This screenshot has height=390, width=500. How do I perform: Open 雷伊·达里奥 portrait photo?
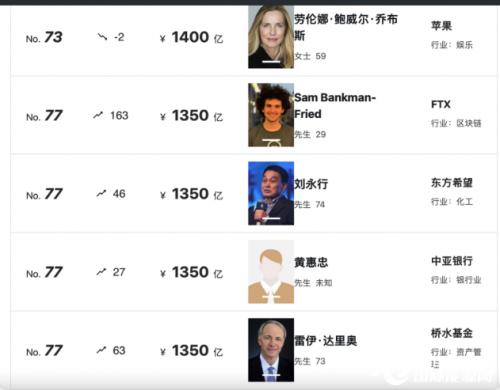(x=271, y=350)
